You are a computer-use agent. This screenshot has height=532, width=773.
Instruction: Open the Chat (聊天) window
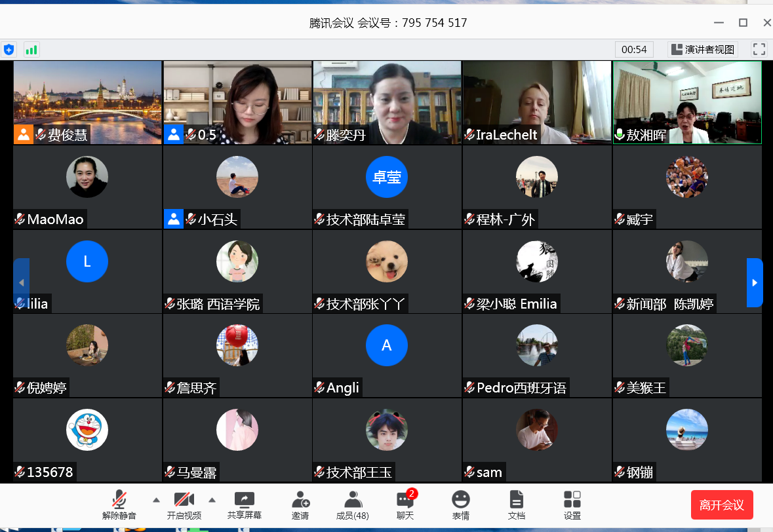tap(405, 505)
